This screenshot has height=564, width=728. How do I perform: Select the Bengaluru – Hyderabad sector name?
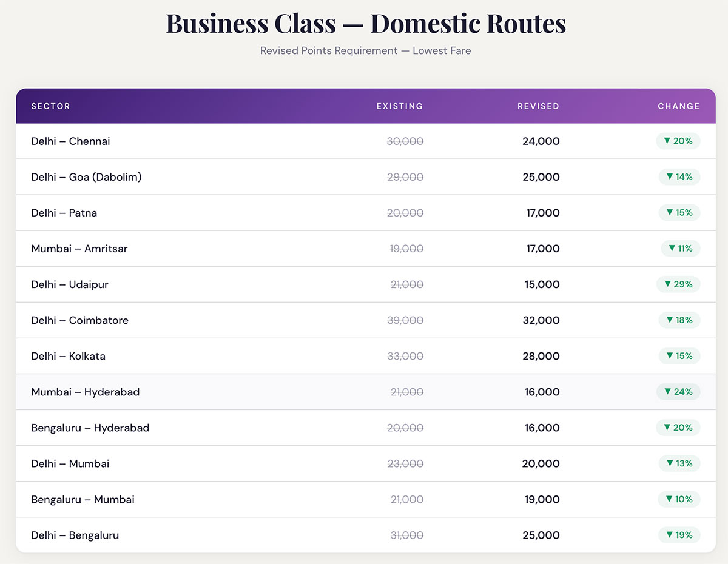(x=90, y=428)
